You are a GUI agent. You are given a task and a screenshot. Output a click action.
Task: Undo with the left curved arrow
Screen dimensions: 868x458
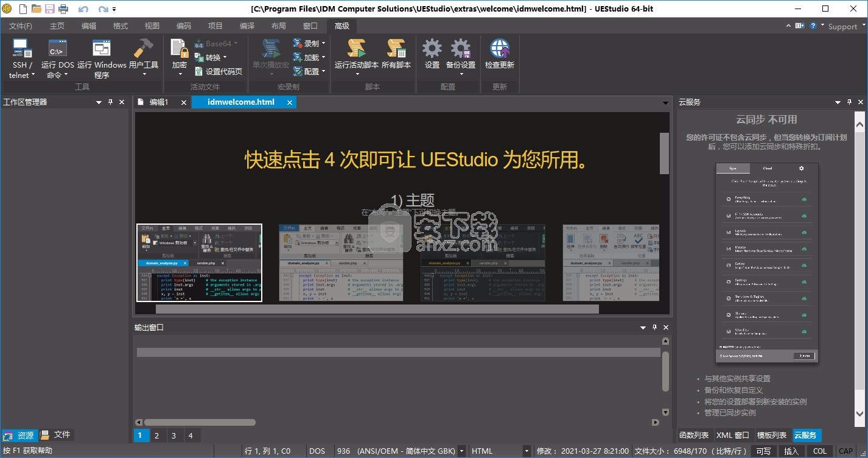(83, 9)
